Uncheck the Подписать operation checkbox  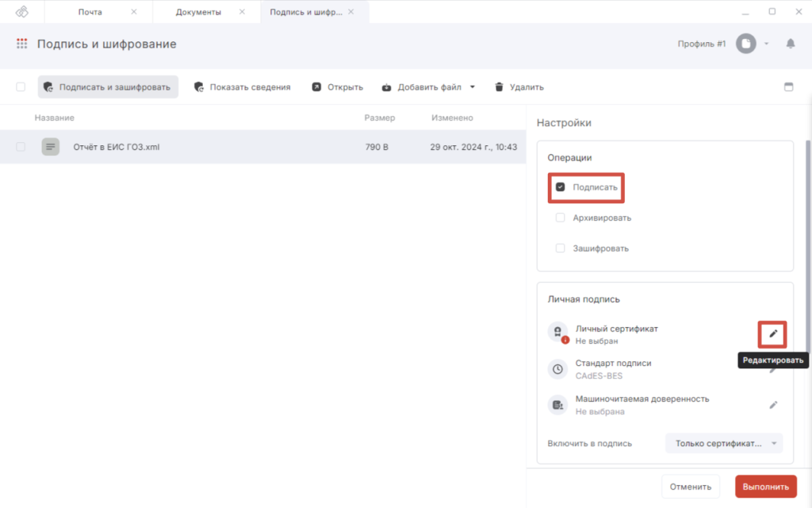coord(561,187)
